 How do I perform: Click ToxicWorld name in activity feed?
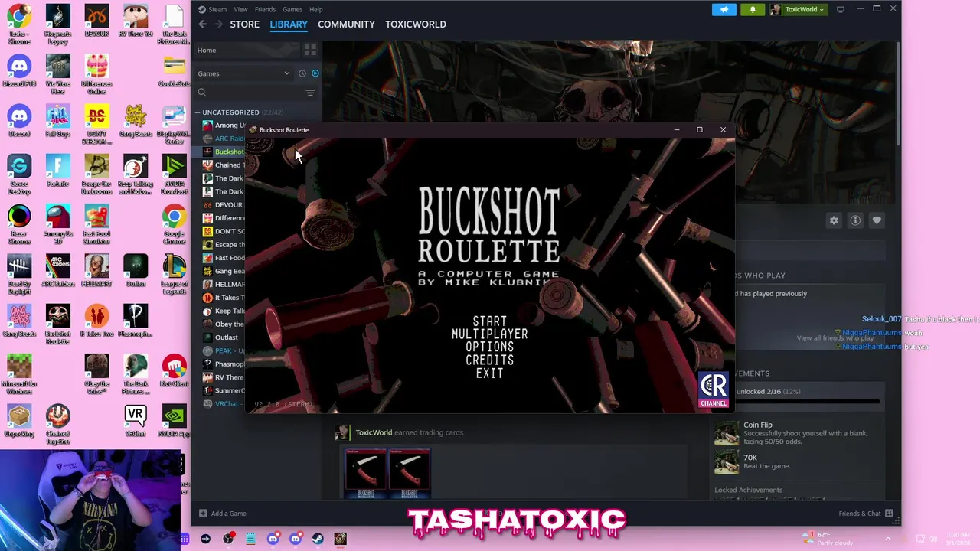(374, 433)
